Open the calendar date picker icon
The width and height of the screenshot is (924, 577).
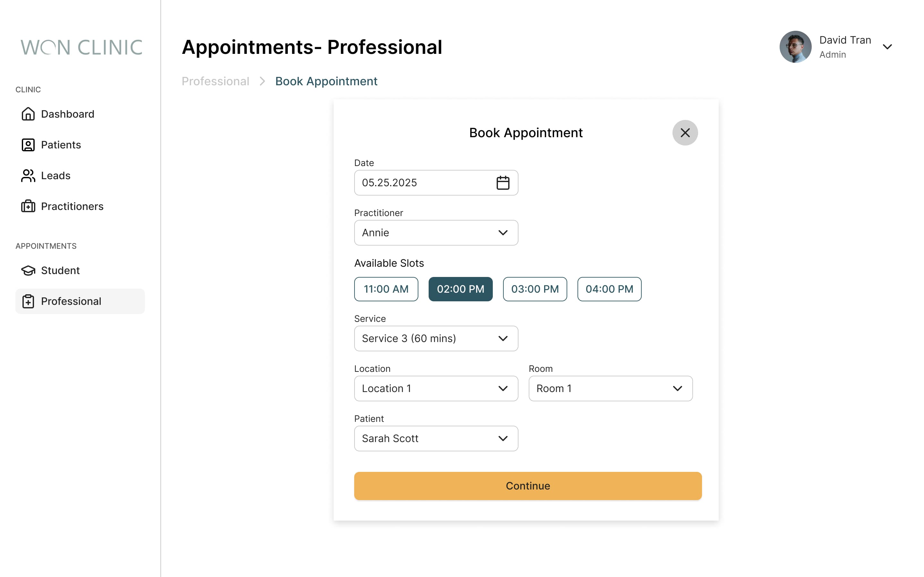[x=503, y=182]
